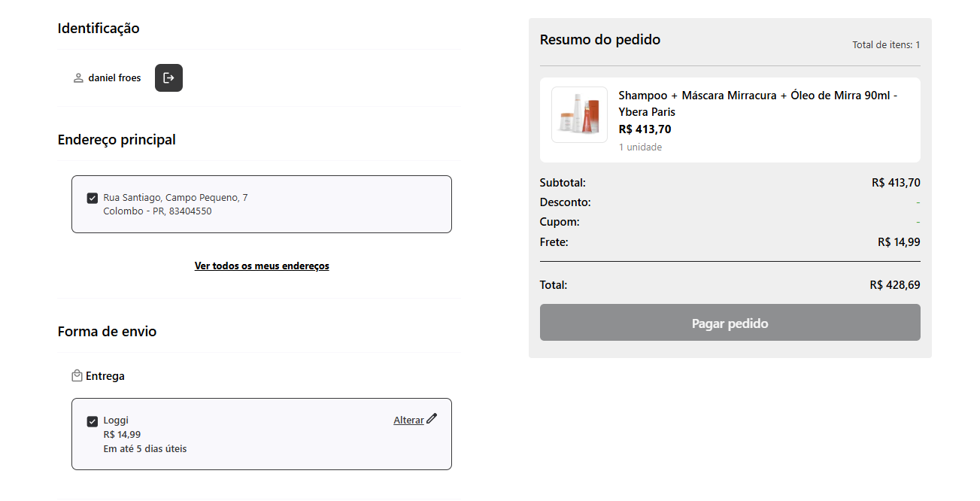This screenshot has height=501, width=980.
Task: Click the Cupom row label
Action: (560, 222)
